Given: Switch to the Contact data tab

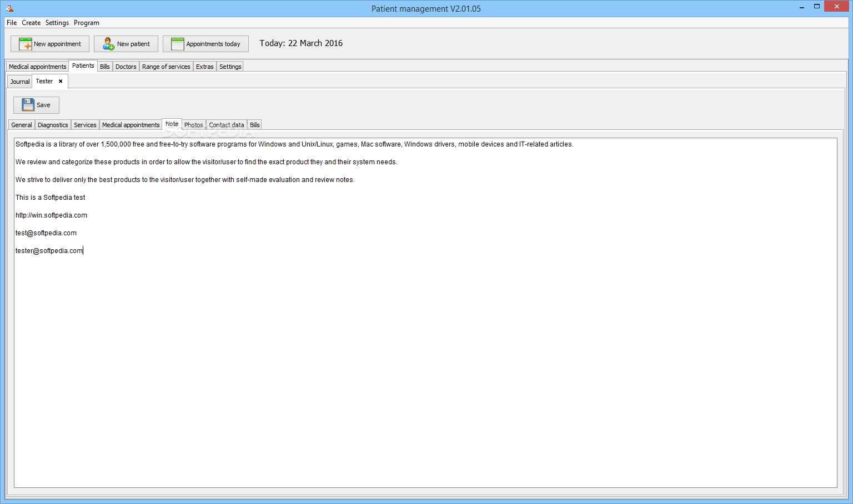Looking at the screenshot, I should (227, 125).
